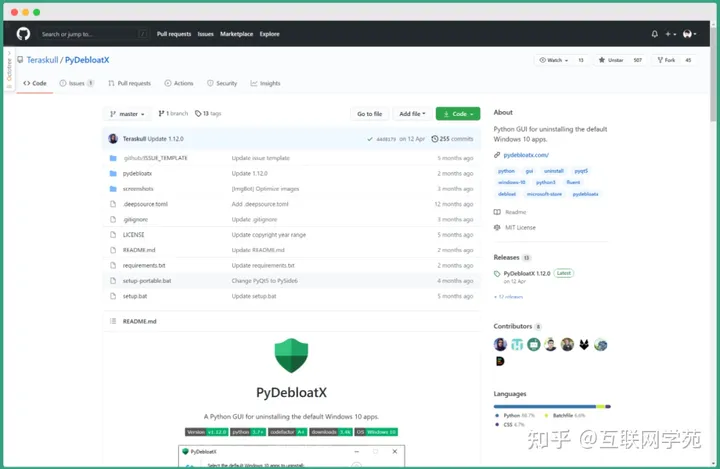Screen dimensions: 720x469
Task: View the 1 branch link
Action: coord(173,113)
